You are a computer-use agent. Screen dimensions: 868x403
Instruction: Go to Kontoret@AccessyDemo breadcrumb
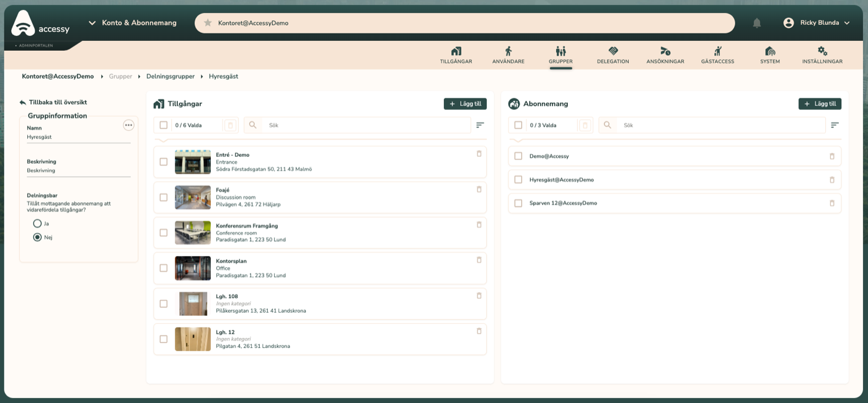[x=58, y=76]
